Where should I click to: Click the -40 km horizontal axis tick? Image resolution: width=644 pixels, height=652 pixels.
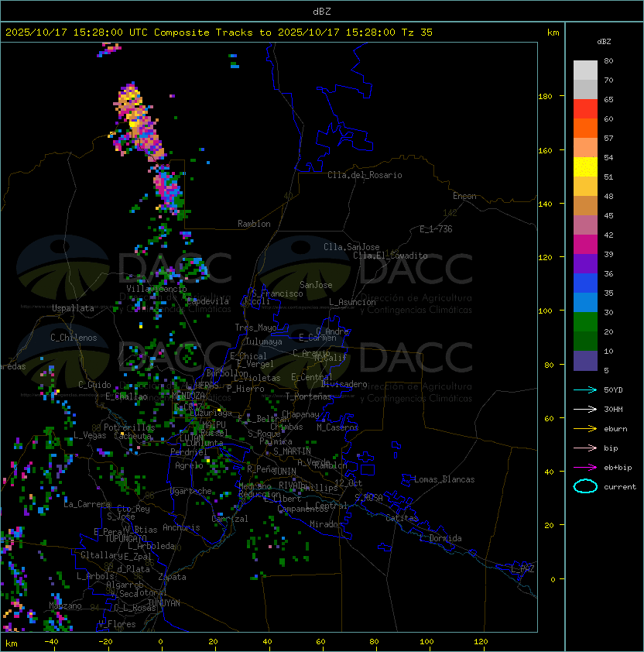[51, 642]
